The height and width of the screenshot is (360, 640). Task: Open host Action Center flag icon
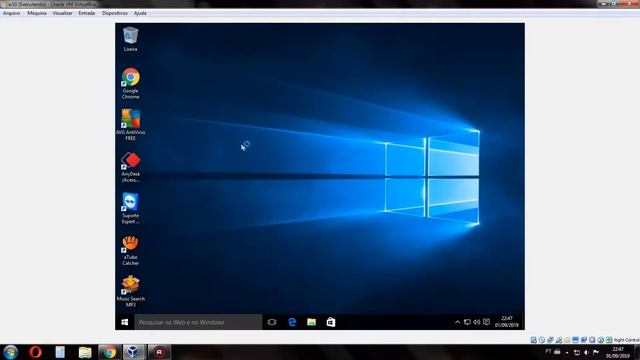(x=596, y=352)
